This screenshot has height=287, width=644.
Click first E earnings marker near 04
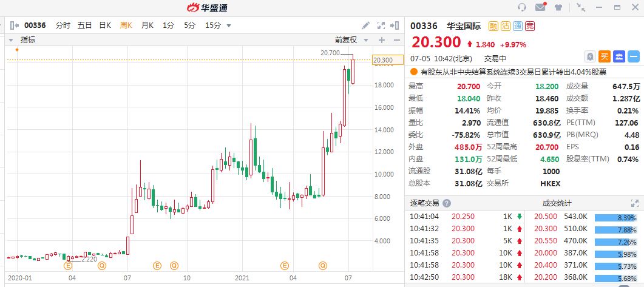coord(68,266)
